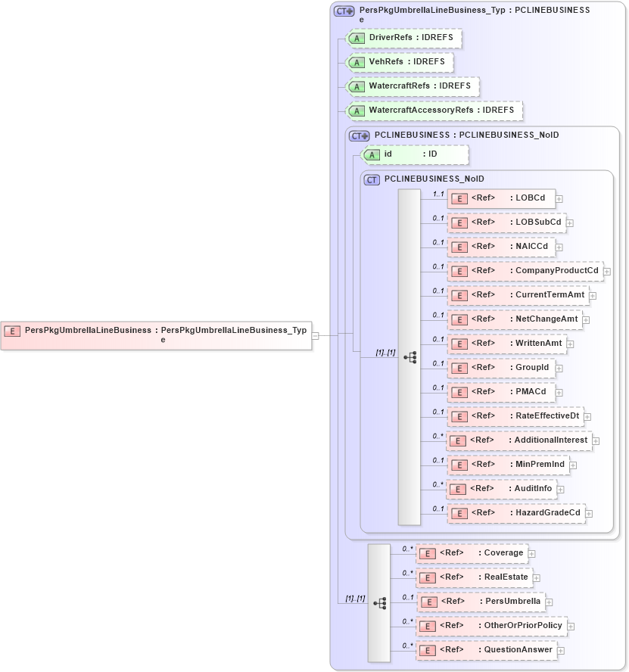Expand the Coverage element details
The height and width of the screenshot is (672, 629).
click(532, 553)
